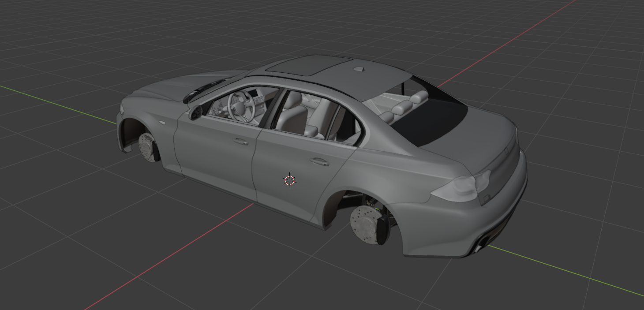Click the left tail light
The image size is (644, 310).
(460, 187)
